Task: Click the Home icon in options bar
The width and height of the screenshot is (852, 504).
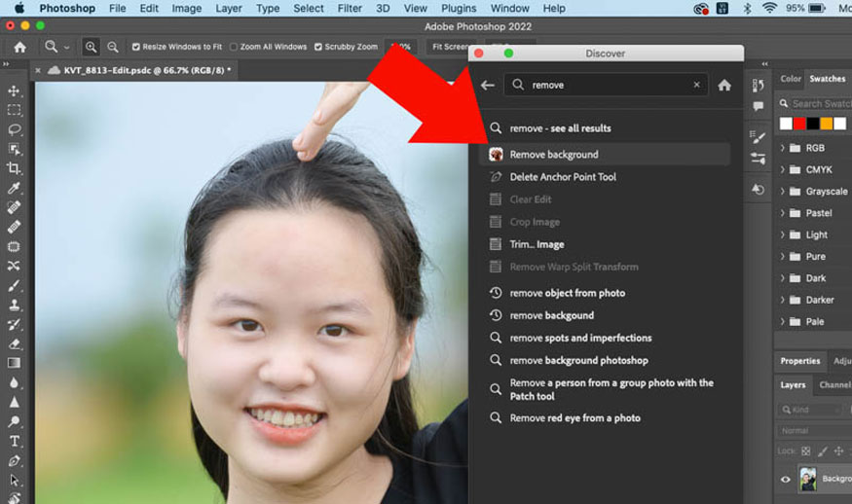Action: click(20, 48)
